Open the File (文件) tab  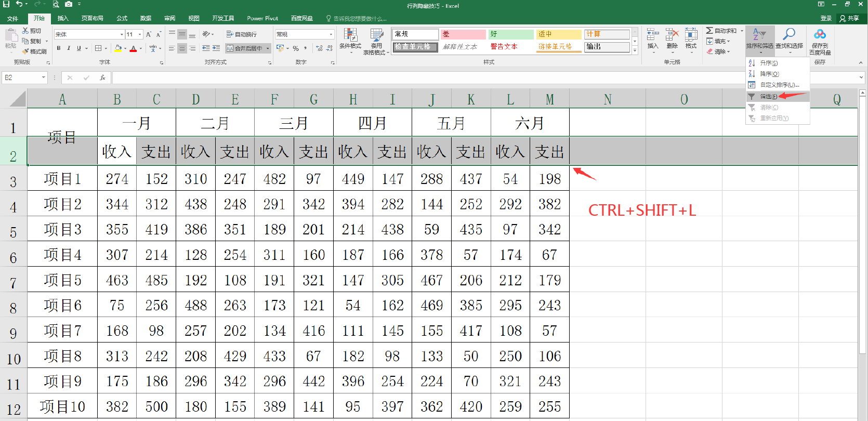(12, 18)
